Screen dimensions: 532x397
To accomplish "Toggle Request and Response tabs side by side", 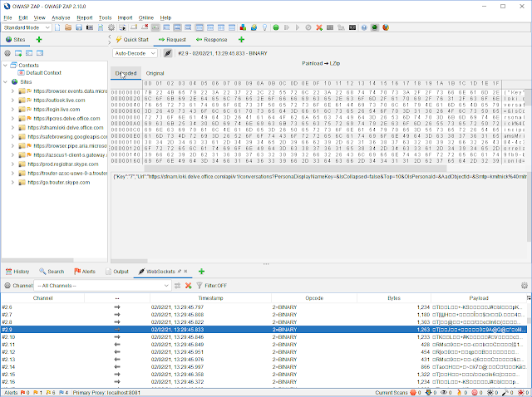I will 199,27.
